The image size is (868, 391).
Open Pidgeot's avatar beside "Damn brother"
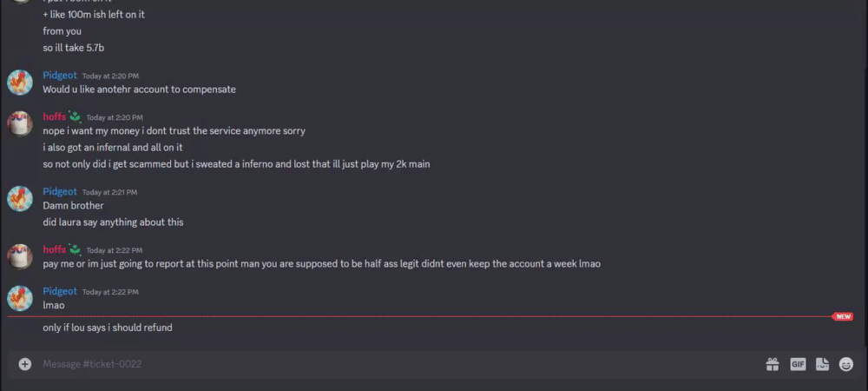coord(20,199)
